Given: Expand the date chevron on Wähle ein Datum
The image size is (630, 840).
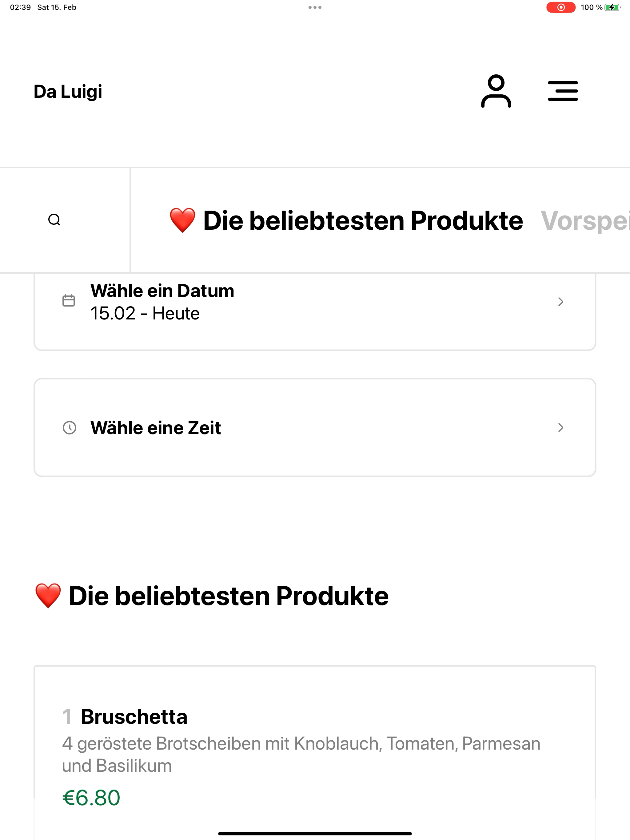Looking at the screenshot, I should coord(560,302).
